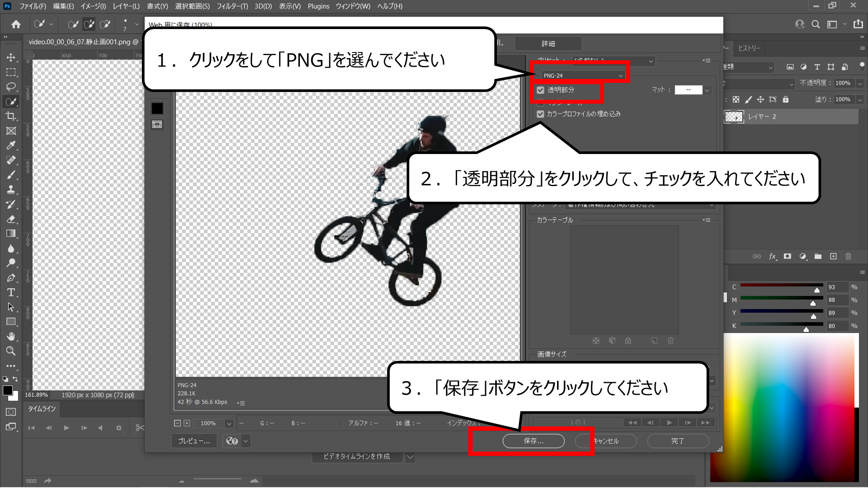Open the ビデオタイムラインを作成 dropdown arrow
The width and height of the screenshot is (868, 488).
tap(410, 457)
